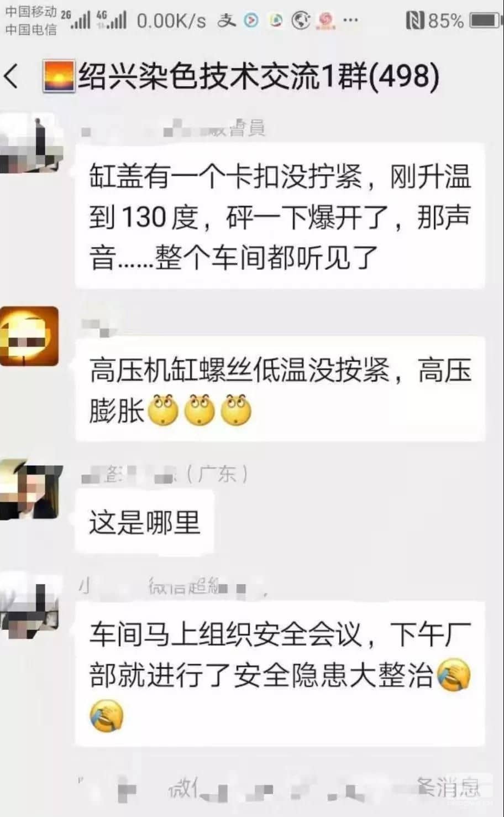Tap the globe notification icon in status bar

301,21
